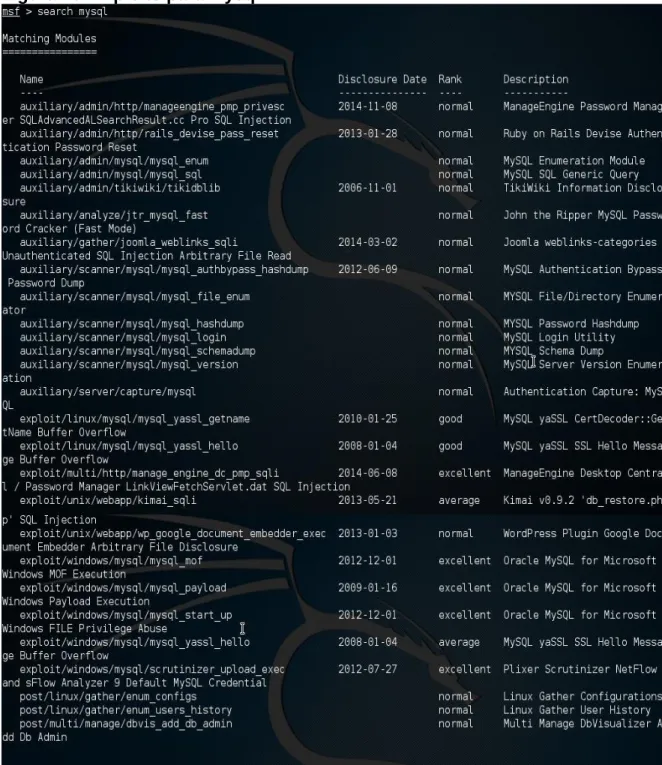Click the date 2012-06-09
The width and height of the screenshot is (662, 765).
click(x=368, y=269)
